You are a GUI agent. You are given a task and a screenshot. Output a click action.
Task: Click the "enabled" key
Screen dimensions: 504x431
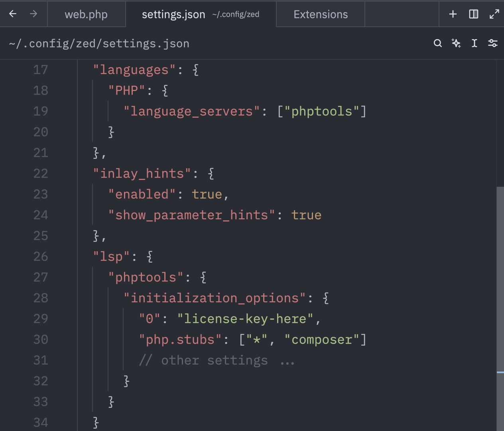tap(142, 194)
